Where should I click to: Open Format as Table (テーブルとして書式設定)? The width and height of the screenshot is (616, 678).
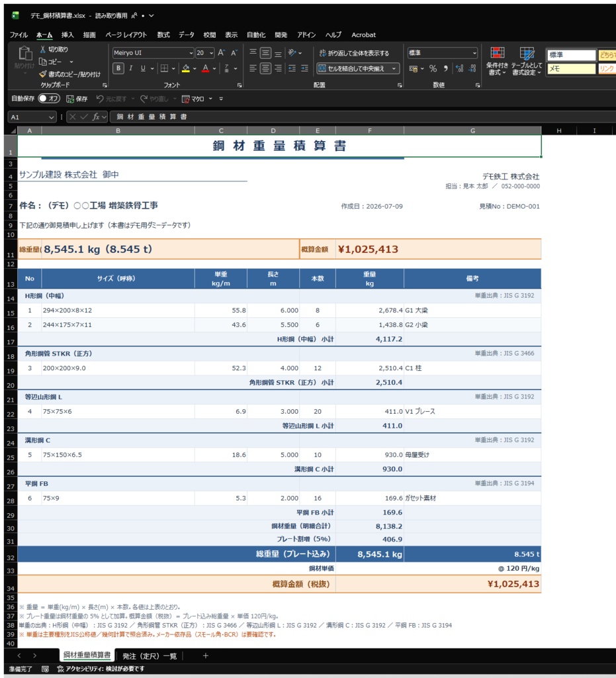pyautogui.click(x=527, y=62)
